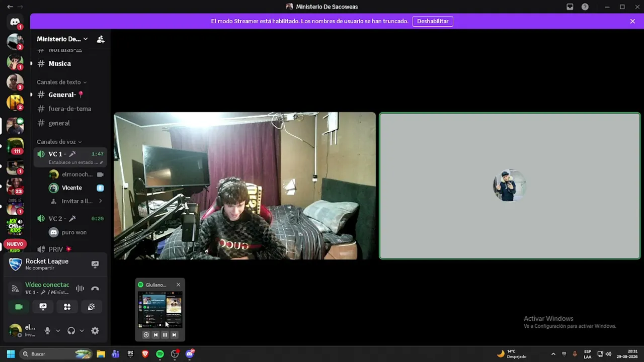The image size is (644, 362).
Task: Invite people with the add-members icon
Action: 101,39
